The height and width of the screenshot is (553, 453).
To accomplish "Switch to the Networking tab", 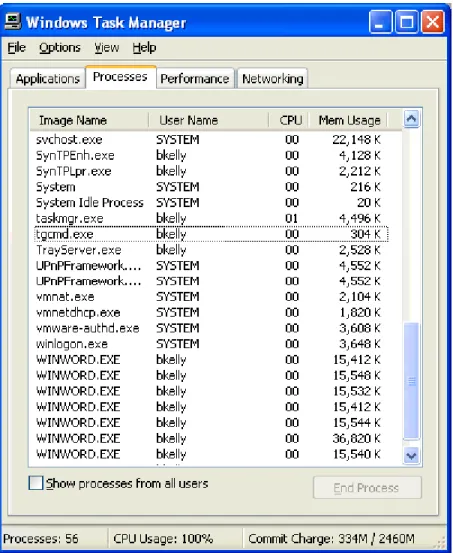I will click(272, 78).
